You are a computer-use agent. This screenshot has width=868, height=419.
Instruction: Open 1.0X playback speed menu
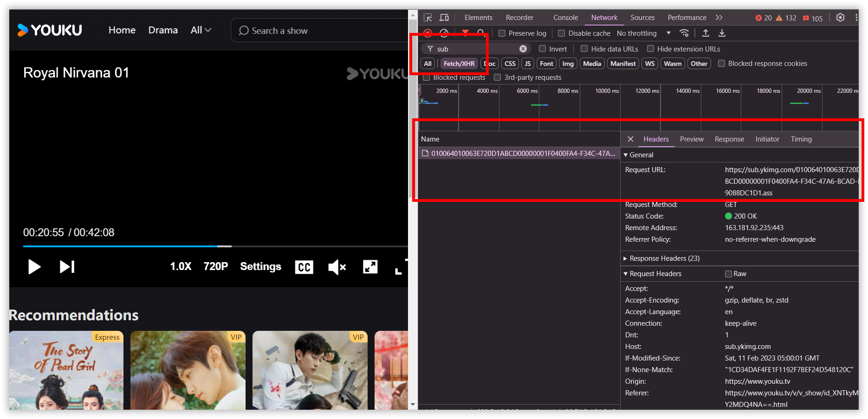coord(181,266)
